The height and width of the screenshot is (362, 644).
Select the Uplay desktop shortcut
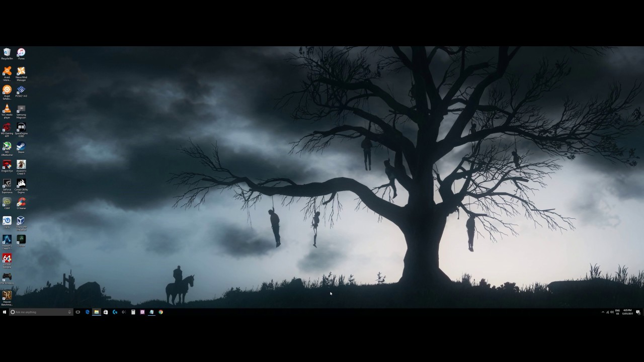(x=7, y=222)
